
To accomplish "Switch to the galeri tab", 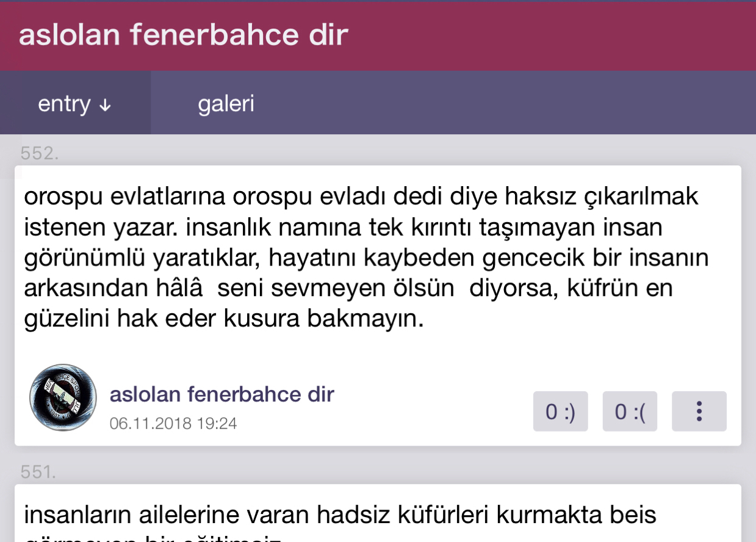I will [226, 103].
